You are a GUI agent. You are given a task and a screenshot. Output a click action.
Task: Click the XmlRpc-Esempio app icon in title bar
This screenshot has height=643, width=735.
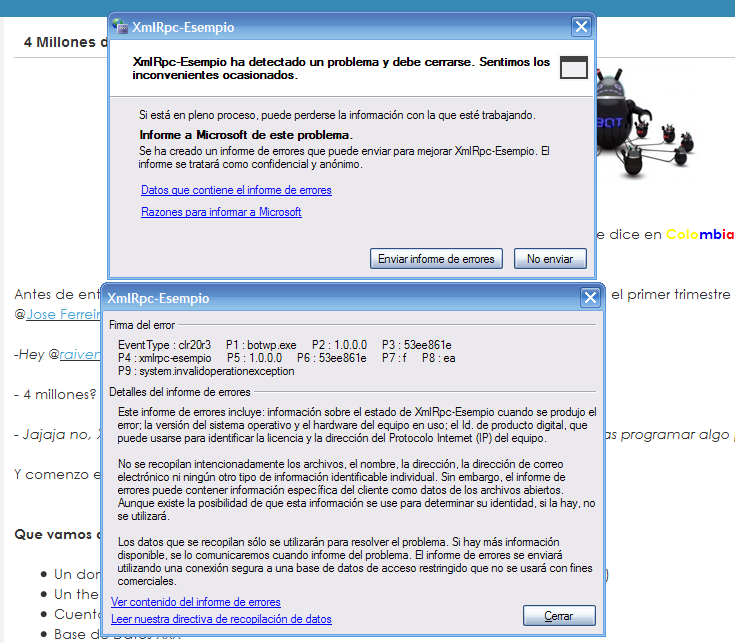point(120,26)
